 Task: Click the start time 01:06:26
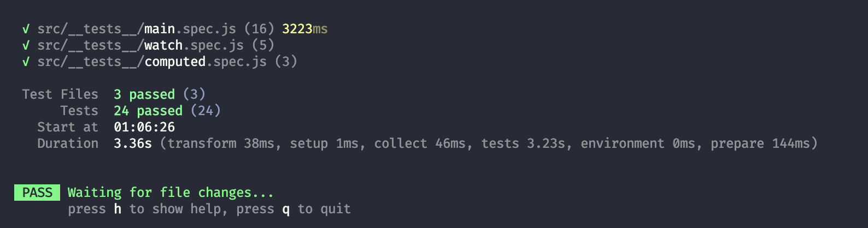tap(144, 127)
